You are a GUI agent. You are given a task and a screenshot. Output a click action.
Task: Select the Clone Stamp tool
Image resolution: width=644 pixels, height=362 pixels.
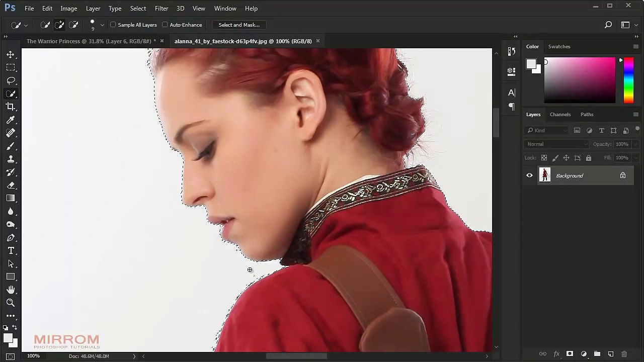(x=11, y=159)
